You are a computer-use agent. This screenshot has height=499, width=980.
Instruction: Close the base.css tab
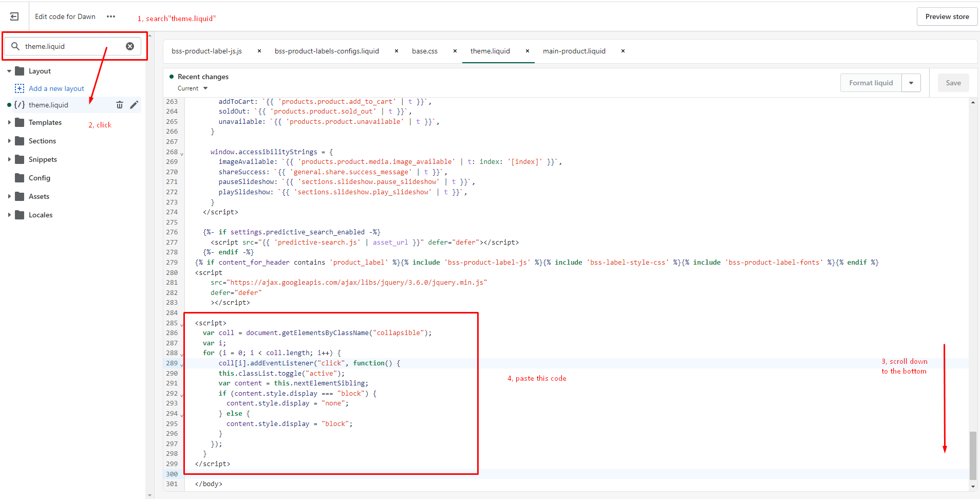pos(455,51)
